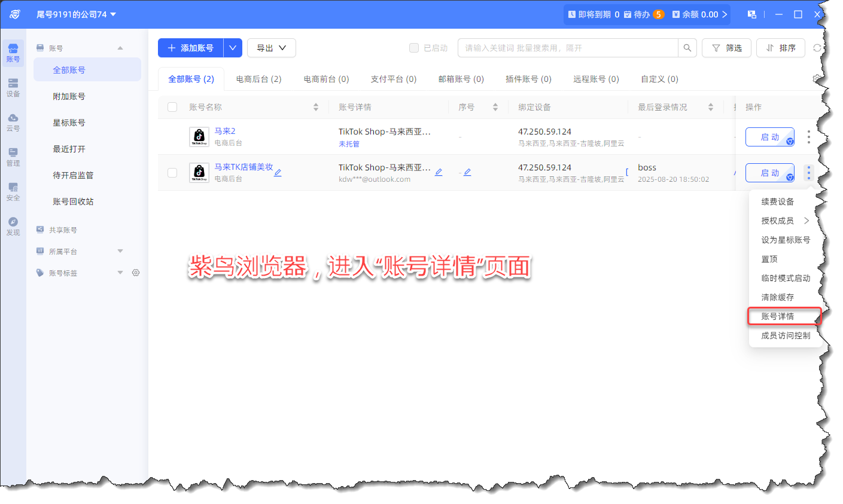Click the 筛选 filter button
This screenshot has width=843, height=504.
(x=727, y=48)
